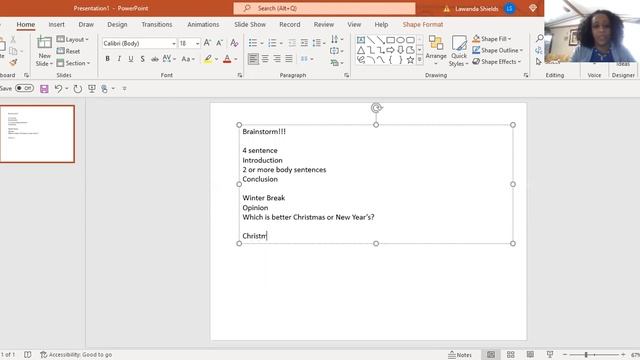Screen dimensions: 640x360
Task: Convert to SmartArt
Action: point(337,63)
